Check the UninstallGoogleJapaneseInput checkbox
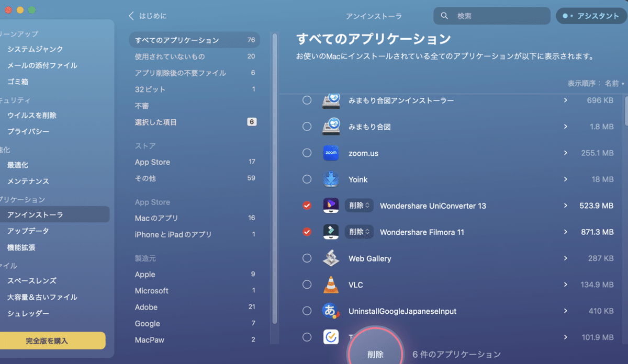 (x=307, y=311)
